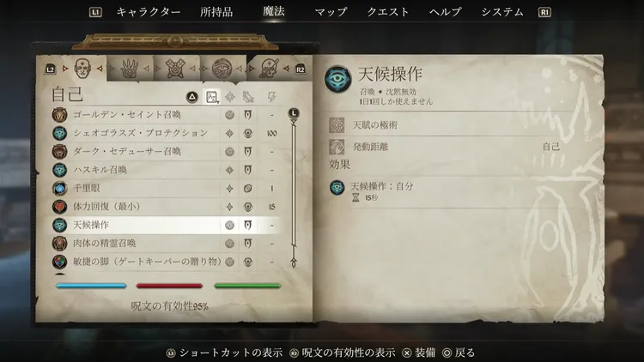Select the head-shaped Self spell category tab
The image size is (644, 362).
click(82, 69)
